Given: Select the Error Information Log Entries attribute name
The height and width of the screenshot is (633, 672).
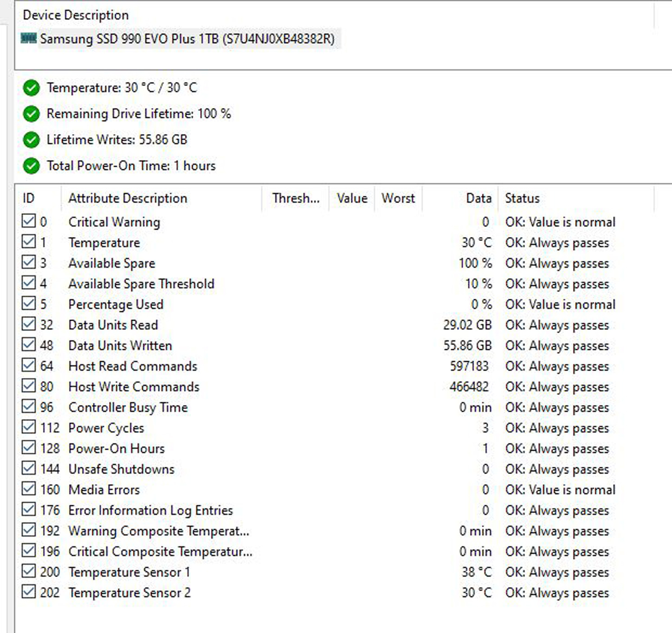Looking at the screenshot, I should point(150,511).
